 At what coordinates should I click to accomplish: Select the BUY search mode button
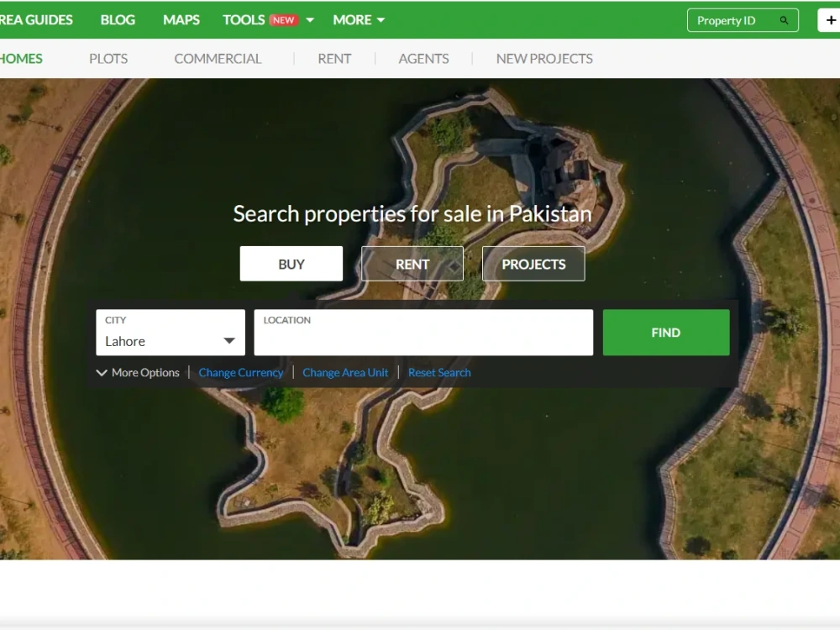coord(291,264)
